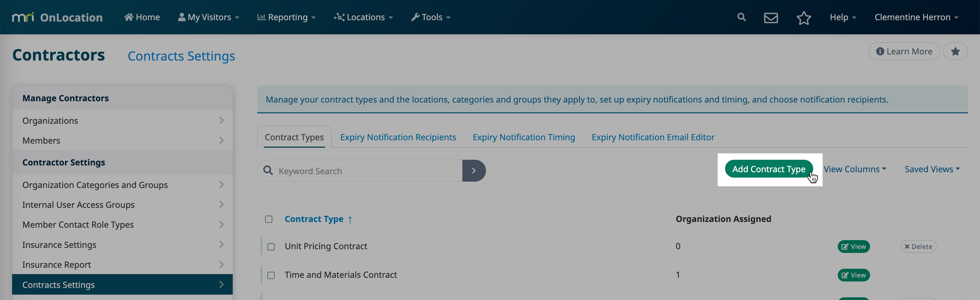Click the star favorites icon in top bar
The width and height of the screenshot is (980, 300).
(803, 17)
